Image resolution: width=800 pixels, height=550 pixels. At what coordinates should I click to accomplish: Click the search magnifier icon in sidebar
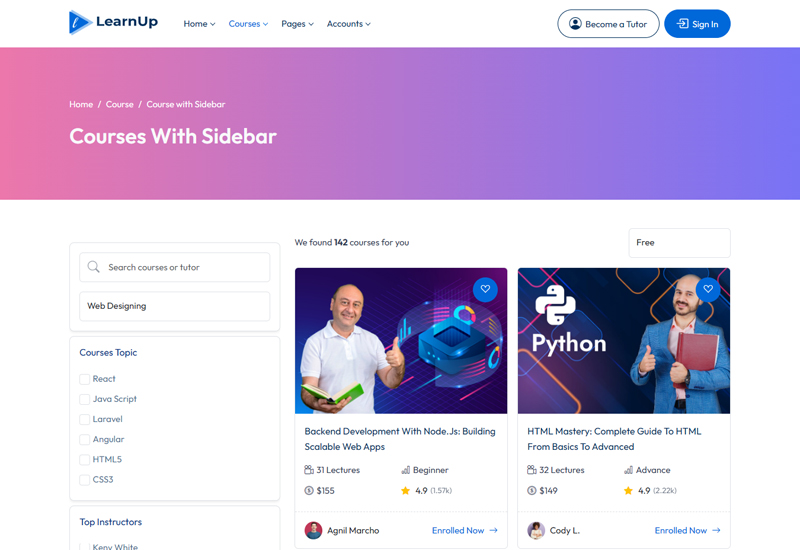pos(94,267)
